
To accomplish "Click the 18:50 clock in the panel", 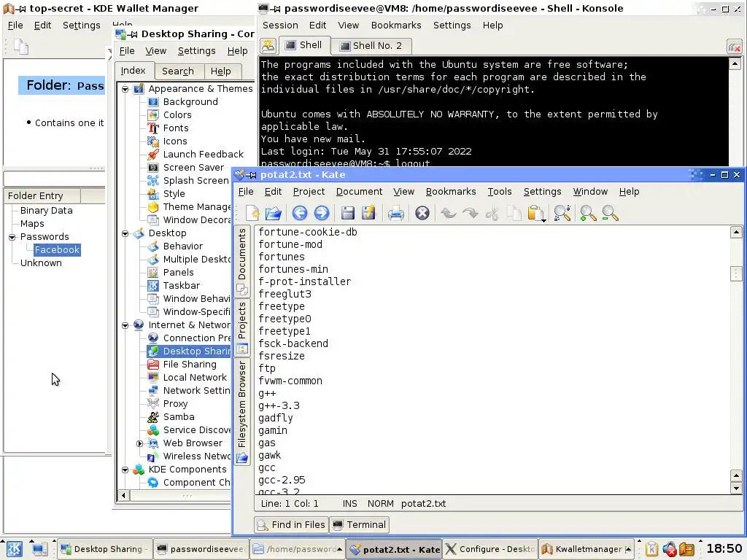I will 724,548.
